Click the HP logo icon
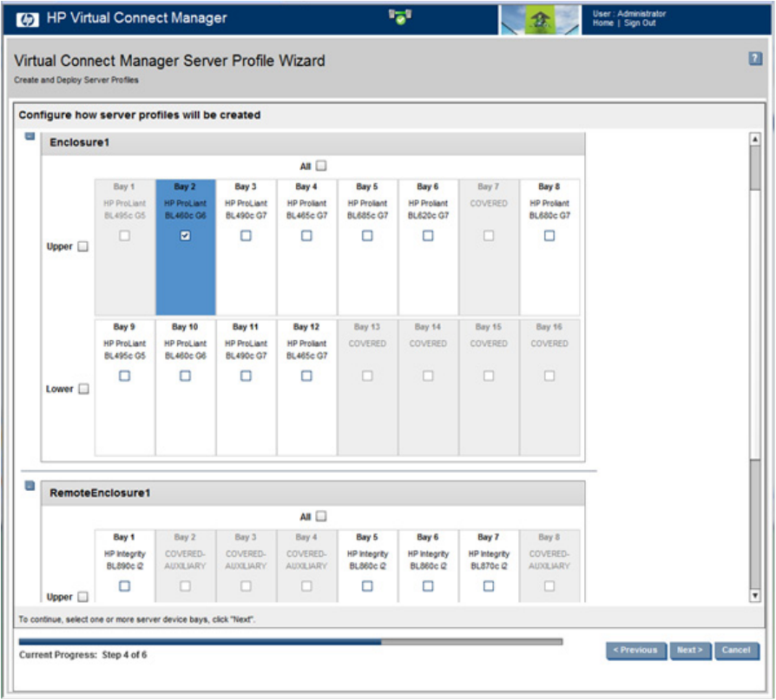This screenshot has width=776, height=700. (27, 19)
